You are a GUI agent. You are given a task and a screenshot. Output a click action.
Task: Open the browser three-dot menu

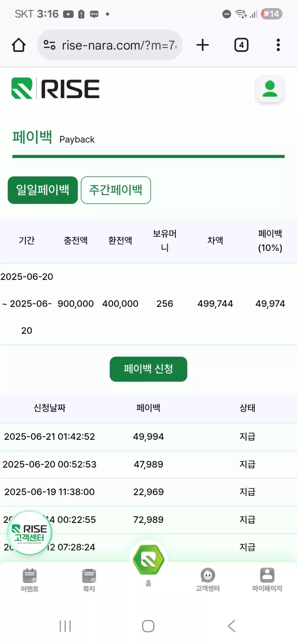pos(278,45)
